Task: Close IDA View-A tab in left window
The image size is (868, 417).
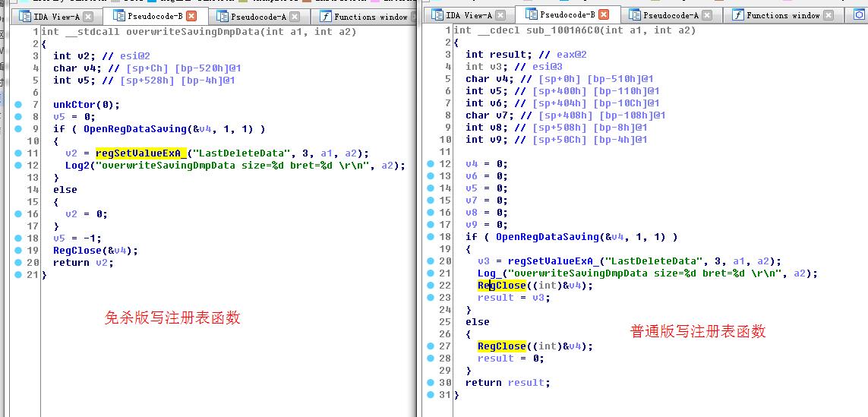Action: click(x=88, y=17)
